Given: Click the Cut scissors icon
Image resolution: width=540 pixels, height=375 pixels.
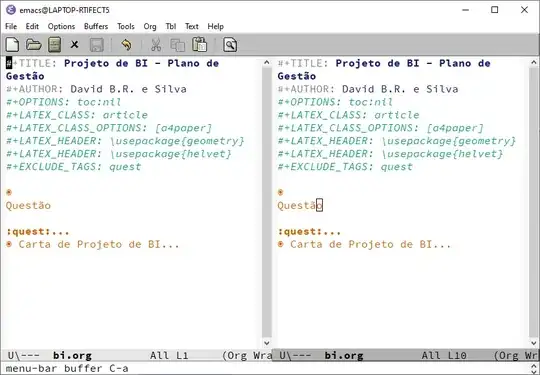Looking at the screenshot, I should pyautogui.click(x=156, y=45).
